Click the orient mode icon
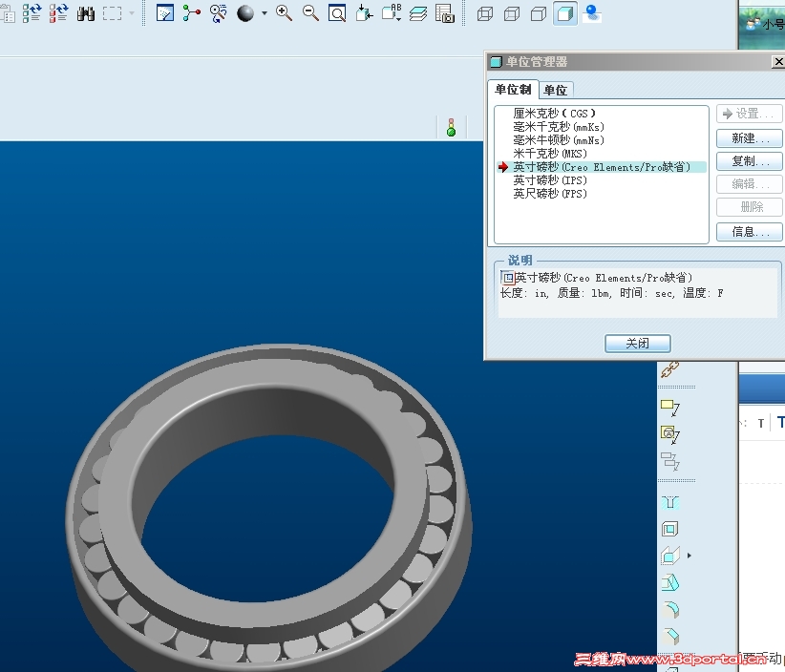The height and width of the screenshot is (672, 785). coord(218,13)
